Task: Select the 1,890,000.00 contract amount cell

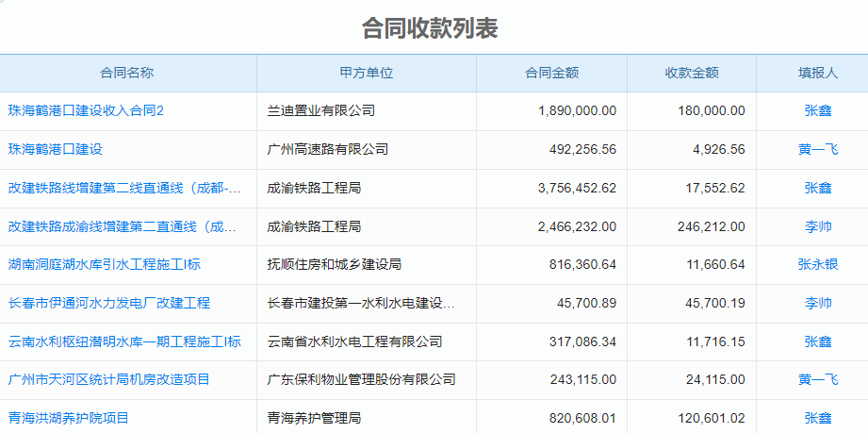Action: (577, 110)
